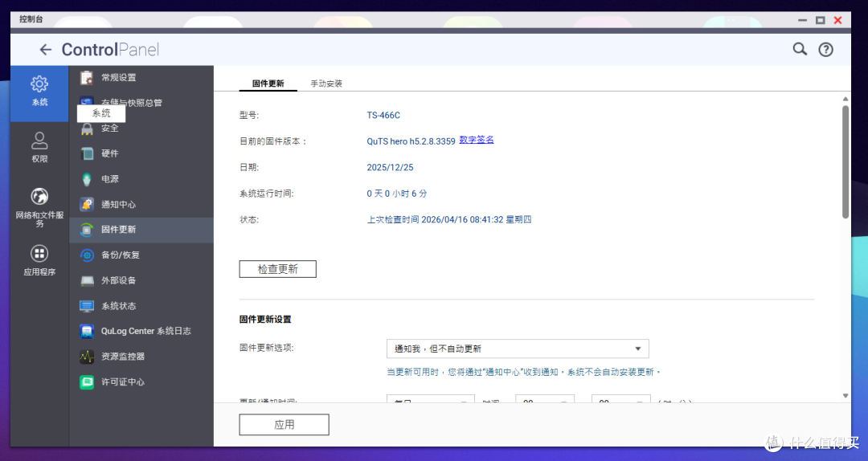The width and height of the screenshot is (868, 461).
Task: Open 备份/恢复 entry
Action: coord(141,255)
